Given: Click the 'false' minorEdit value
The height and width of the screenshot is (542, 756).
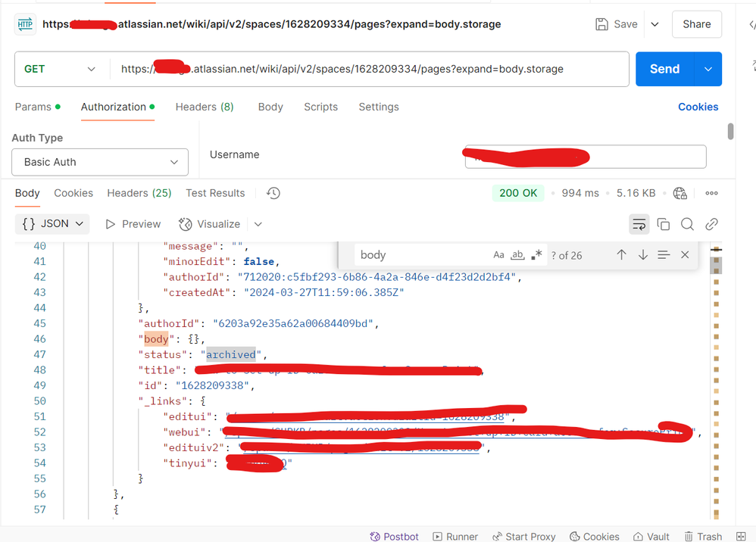Looking at the screenshot, I should tap(258, 262).
